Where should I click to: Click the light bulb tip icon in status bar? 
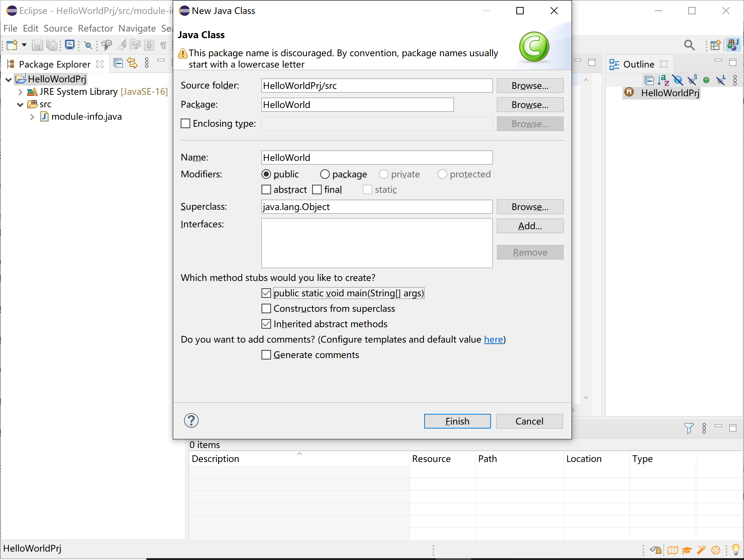[x=736, y=550]
